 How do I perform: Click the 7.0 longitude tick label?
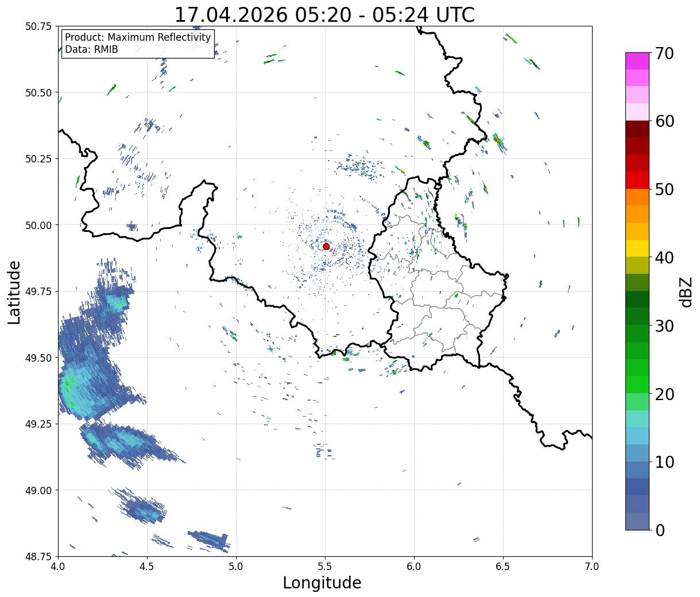tap(592, 567)
